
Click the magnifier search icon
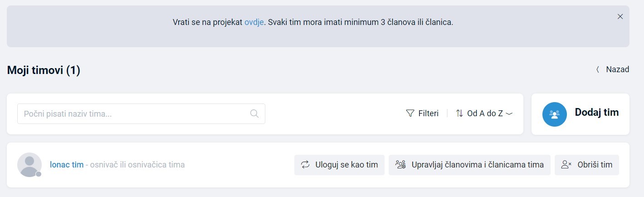click(254, 113)
